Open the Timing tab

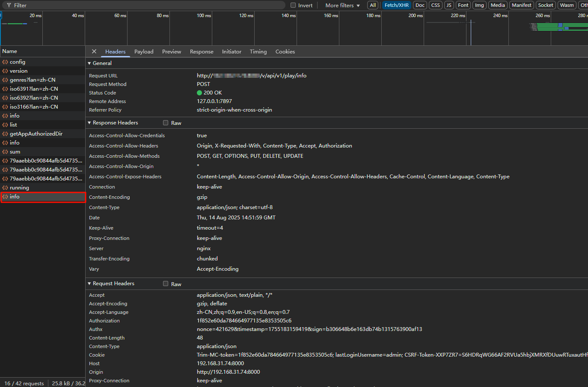[258, 52]
